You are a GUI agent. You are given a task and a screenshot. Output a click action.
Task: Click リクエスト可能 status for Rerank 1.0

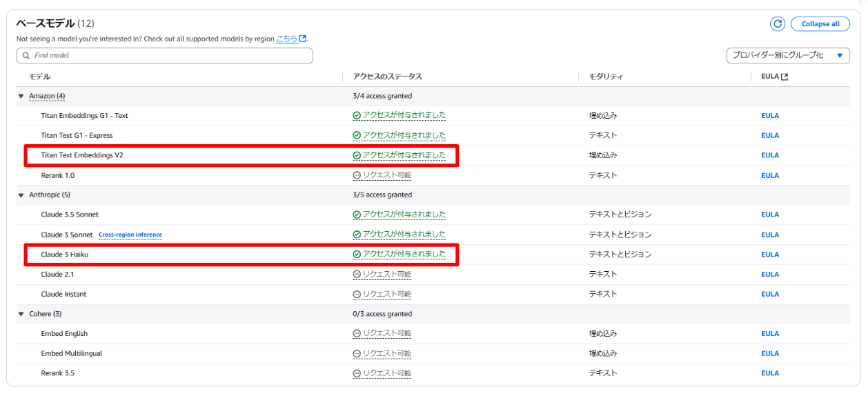[x=382, y=175]
